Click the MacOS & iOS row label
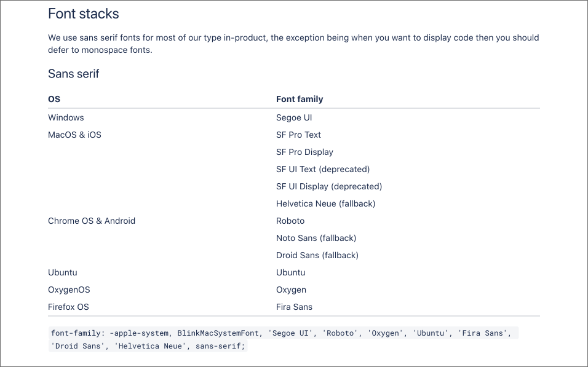The height and width of the screenshot is (367, 588). (x=74, y=135)
